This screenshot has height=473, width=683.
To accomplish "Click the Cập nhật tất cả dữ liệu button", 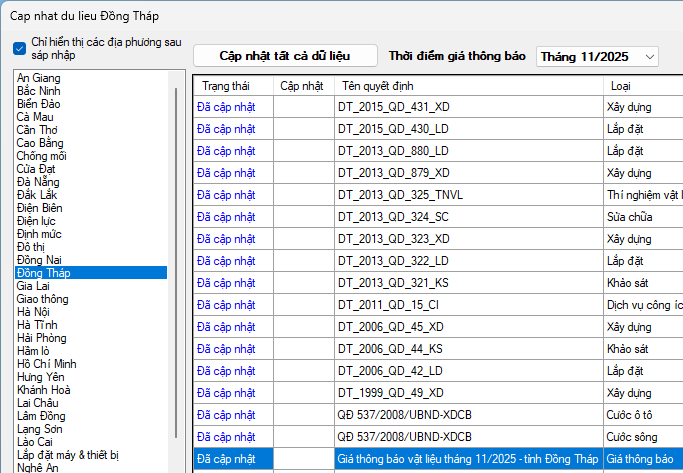I will click(x=285, y=56).
